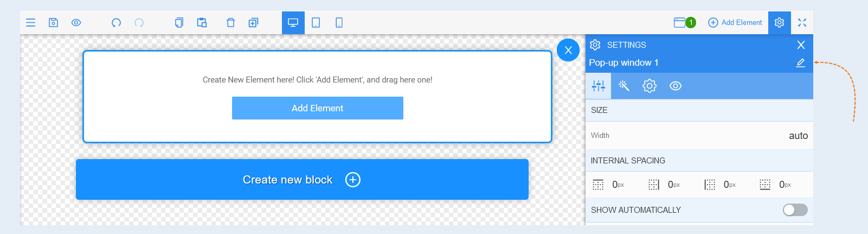Enable the Show Automatically switch
The height and width of the screenshot is (234, 868).
coord(795,210)
